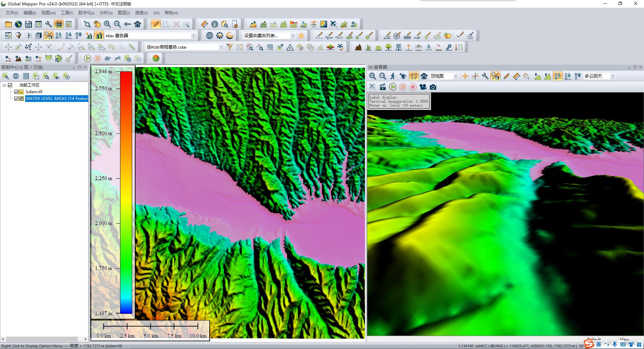Open the 3D viewer view-direction dropdown
This screenshot has width=644, height=349.
[455, 76]
